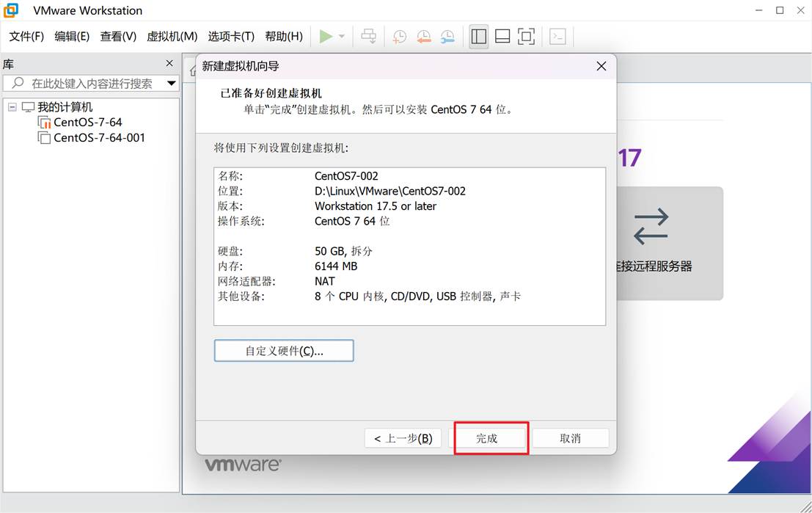The image size is (812, 513).
Task: Click the location path D:\Linux\VMware\CentOS7-002
Action: click(390, 192)
